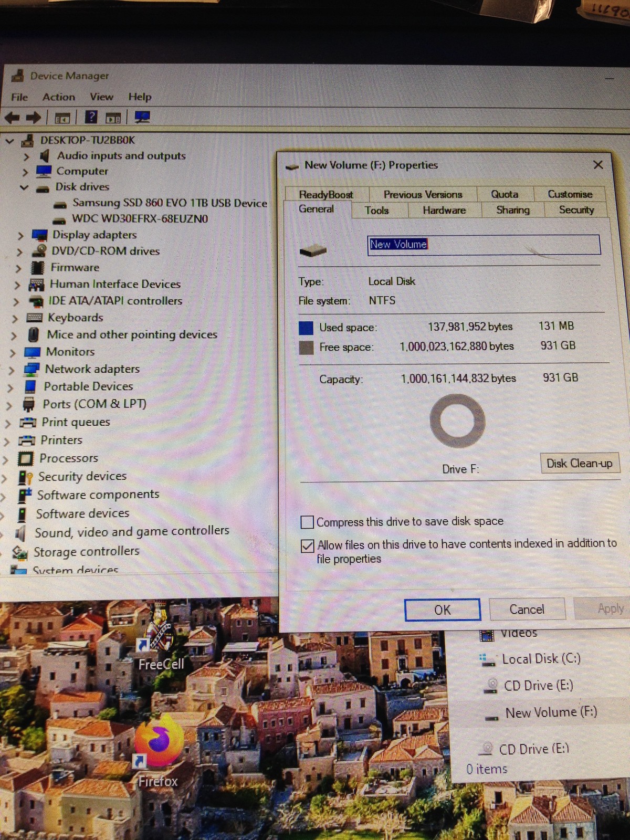Click the Sound, video and game controllers icon

(x=20, y=534)
